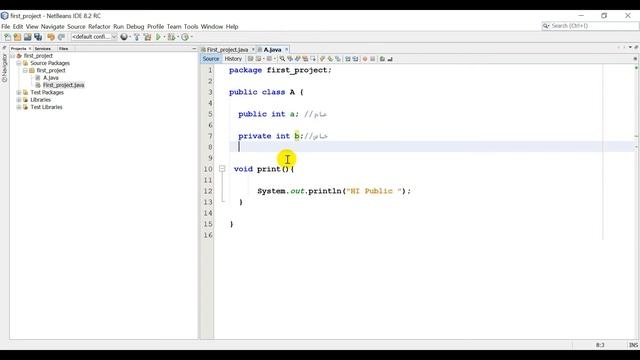Click the Last Edit icon in editor toolbar
This screenshot has width=640, height=360.
click(x=251, y=59)
